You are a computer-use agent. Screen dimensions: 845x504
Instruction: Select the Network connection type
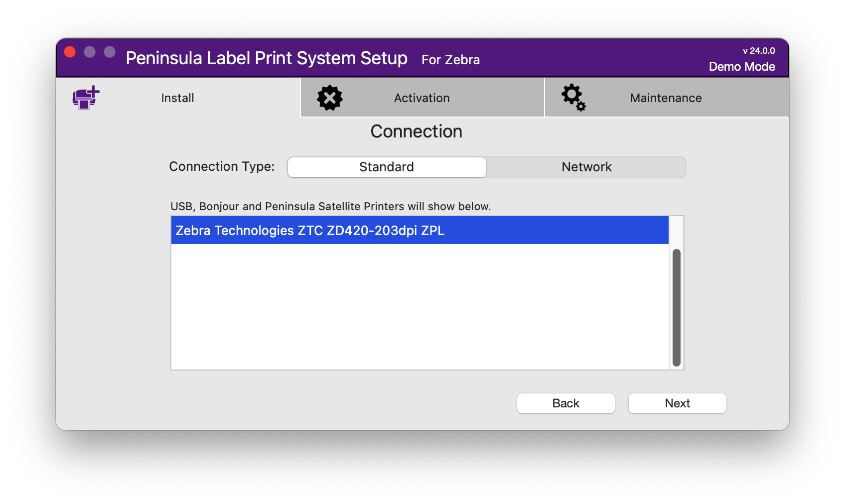586,167
